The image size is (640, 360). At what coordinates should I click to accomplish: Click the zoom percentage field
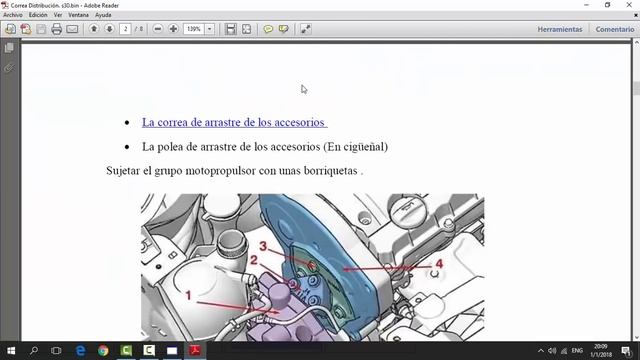[194, 29]
